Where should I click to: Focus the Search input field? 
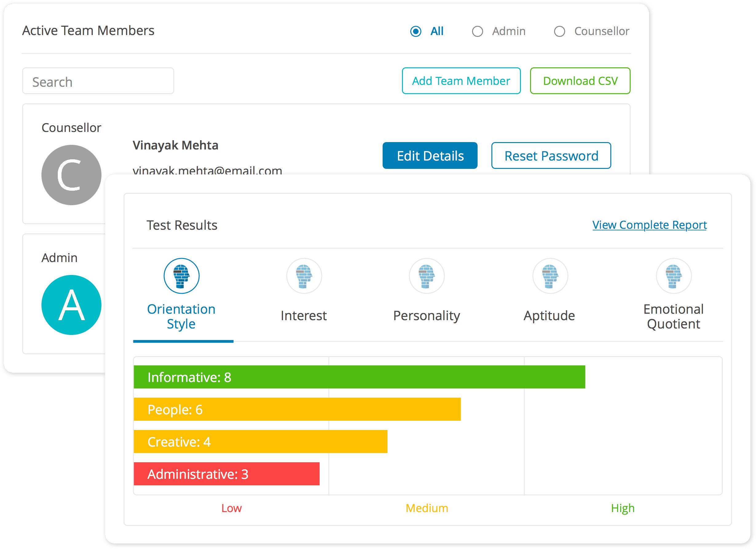pyautogui.click(x=98, y=82)
